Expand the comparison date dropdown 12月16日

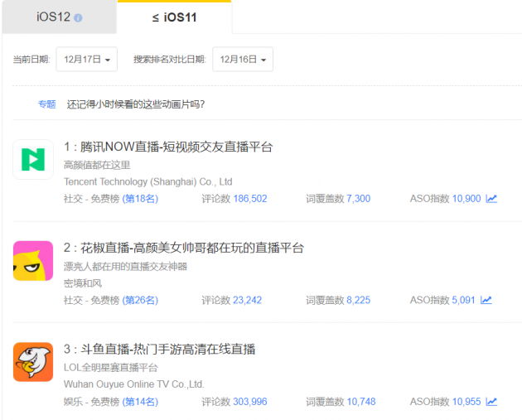243,60
